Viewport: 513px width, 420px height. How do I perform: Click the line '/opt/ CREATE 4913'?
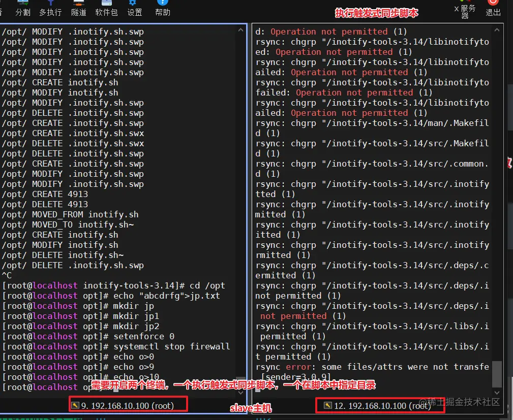pos(45,194)
